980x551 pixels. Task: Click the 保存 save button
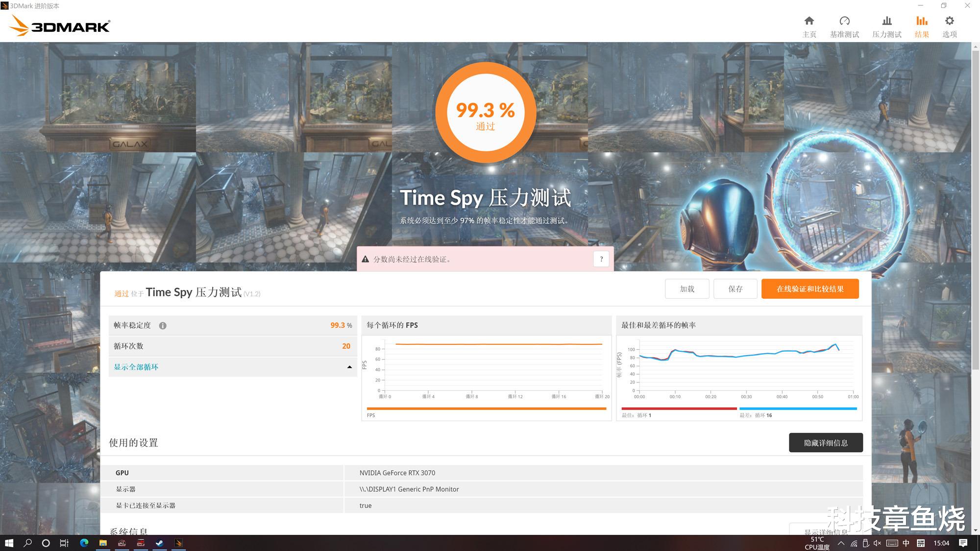(x=735, y=289)
